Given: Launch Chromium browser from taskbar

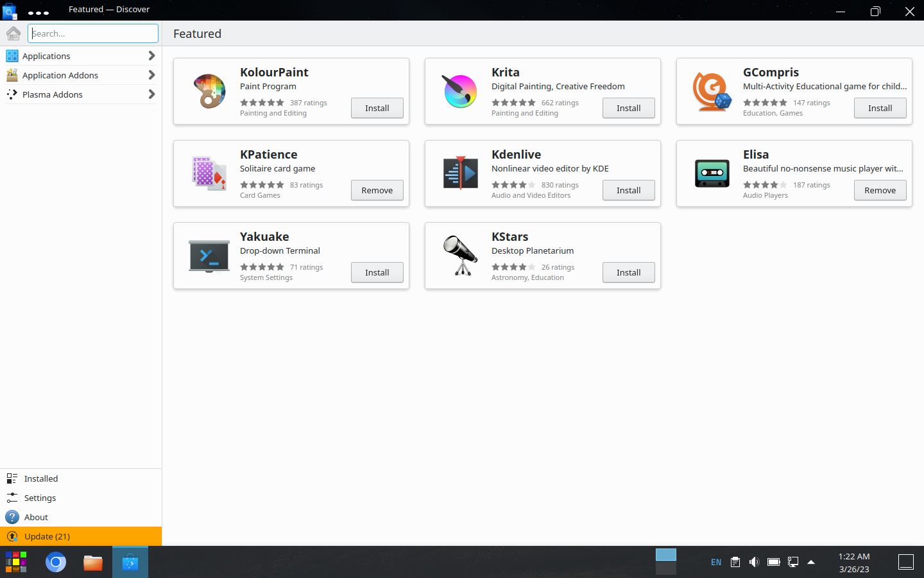Looking at the screenshot, I should [56, 563].
